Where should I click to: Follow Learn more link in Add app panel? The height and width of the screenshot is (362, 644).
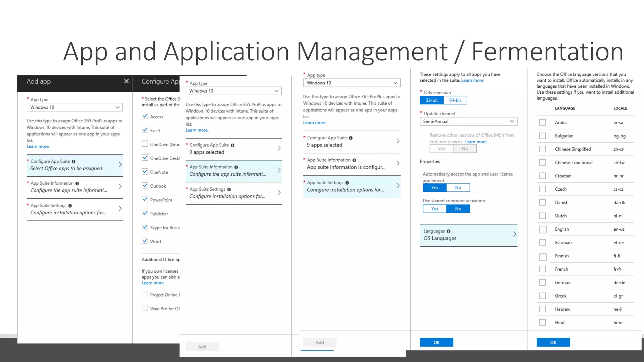tap(38, 146)
